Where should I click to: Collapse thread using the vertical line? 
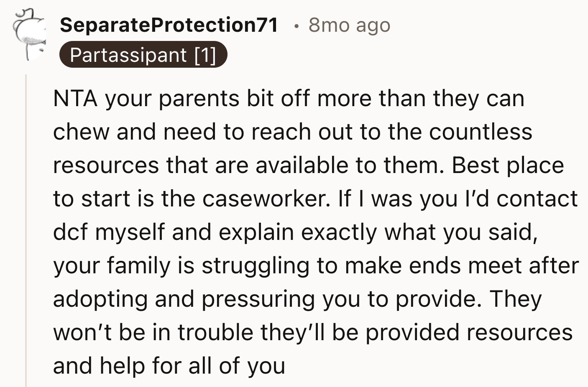(26, 230)
